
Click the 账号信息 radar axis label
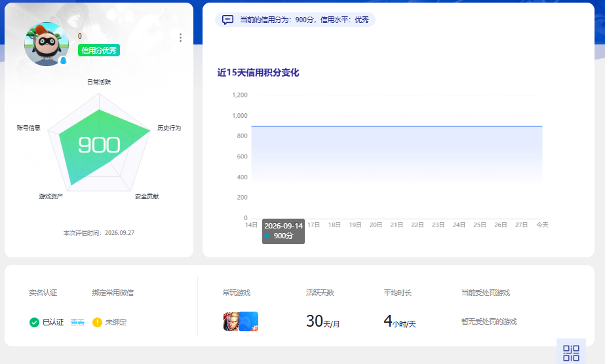click(x=29, y=128)
